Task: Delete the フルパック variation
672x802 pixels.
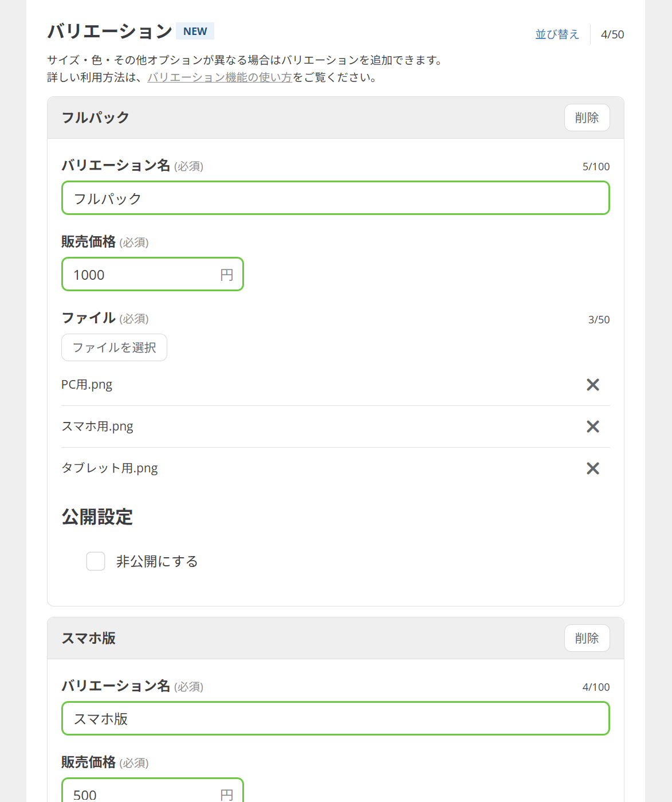Action: click(x=587, y=118)
